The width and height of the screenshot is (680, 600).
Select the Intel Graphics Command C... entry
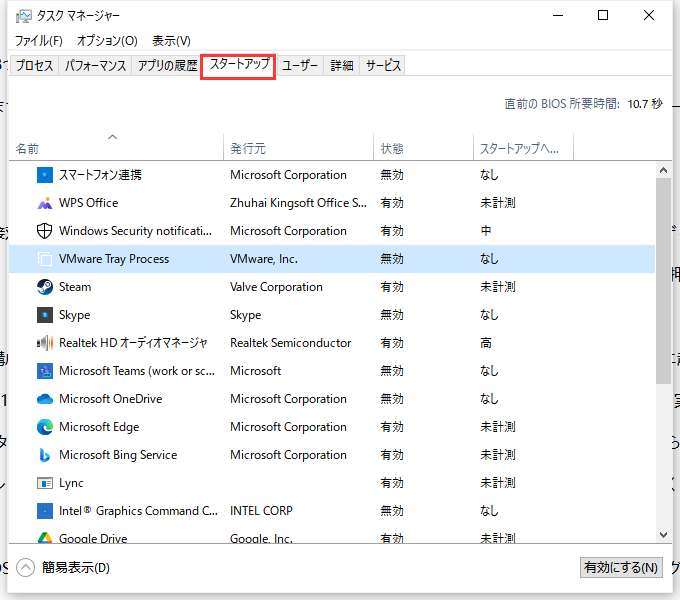click(138, 511)
